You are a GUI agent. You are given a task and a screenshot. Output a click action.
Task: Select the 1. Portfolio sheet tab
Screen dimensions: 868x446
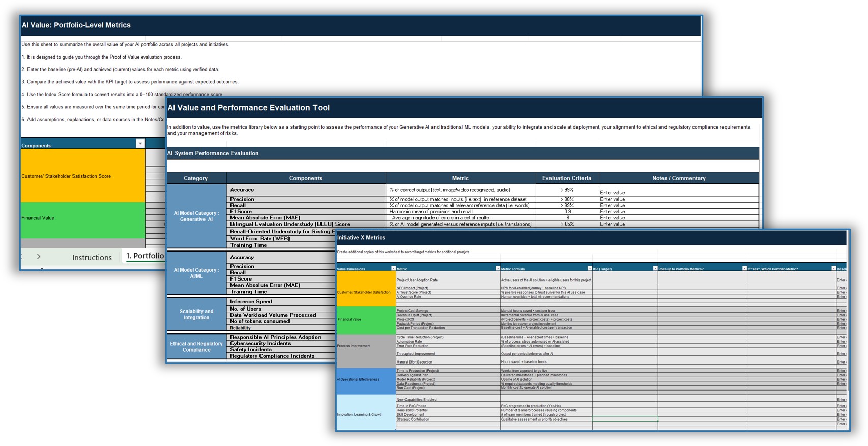pos(145,256)
